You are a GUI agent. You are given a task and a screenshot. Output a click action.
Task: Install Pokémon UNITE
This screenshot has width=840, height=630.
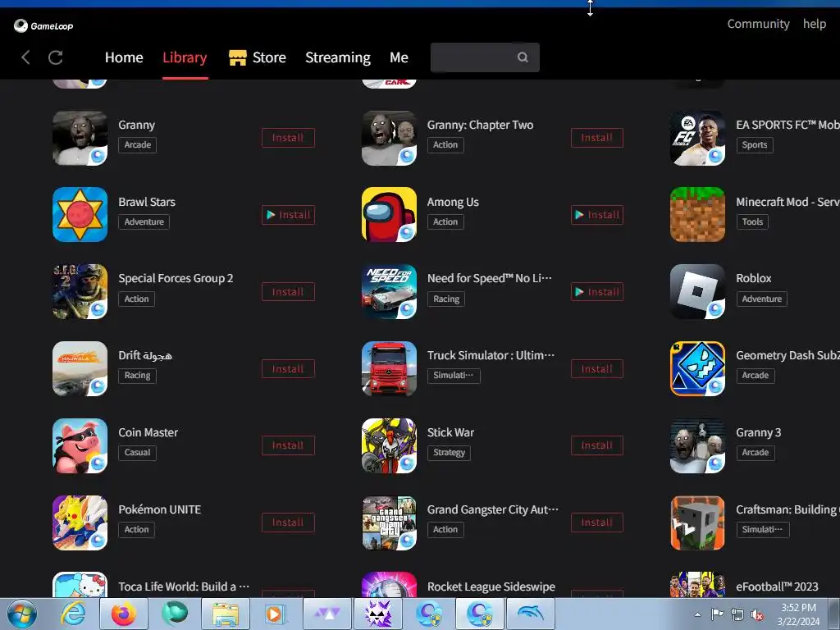click(x=288, y=523)
